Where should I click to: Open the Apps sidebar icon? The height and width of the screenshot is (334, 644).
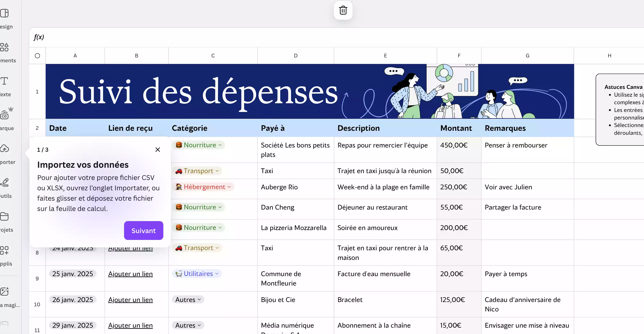4,250
